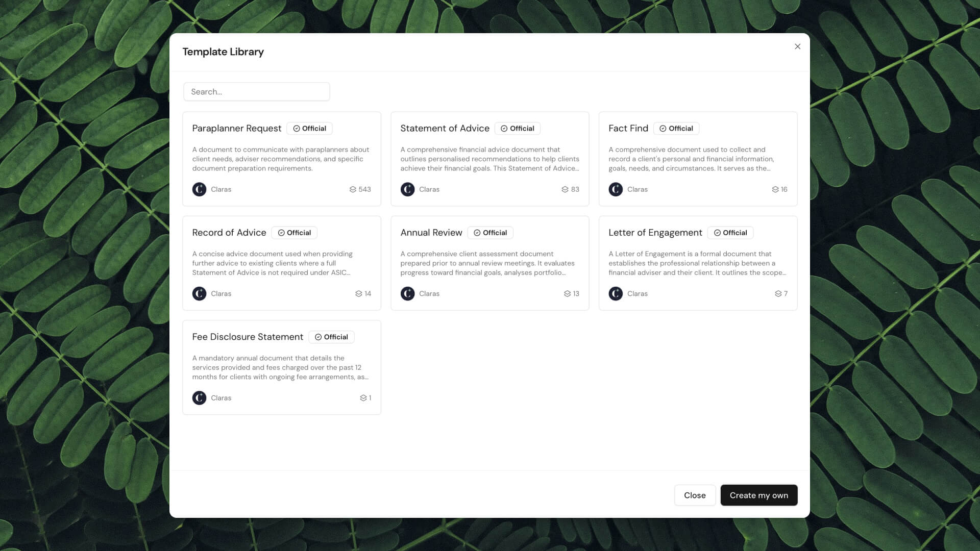This screenshot has height=551, width=980.
Task: Click the stack icon showing 83 on Statement of Advice
Action: point(565,189)
